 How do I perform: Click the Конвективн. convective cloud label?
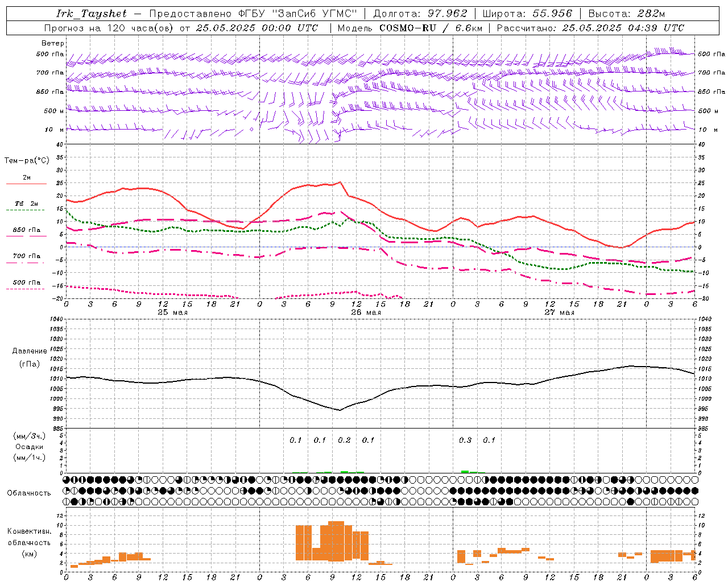coord(29,531)
